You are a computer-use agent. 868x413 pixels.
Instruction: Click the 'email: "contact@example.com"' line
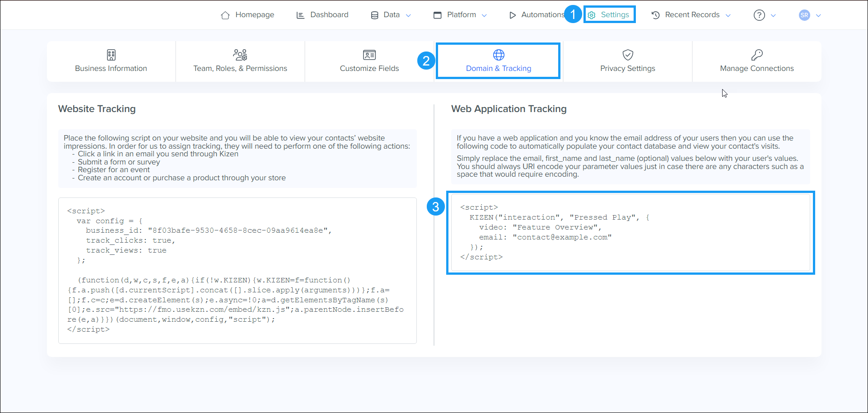click(545, 237)
